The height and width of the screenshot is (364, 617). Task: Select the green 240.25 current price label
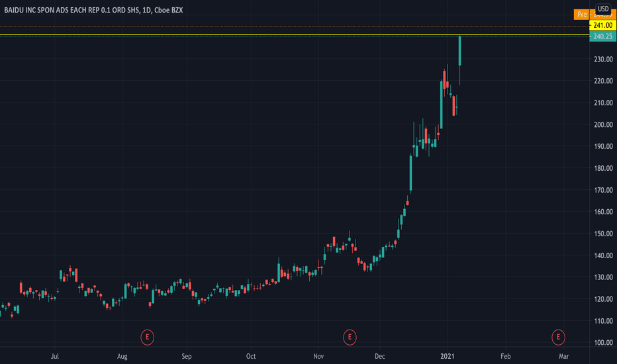602,36
